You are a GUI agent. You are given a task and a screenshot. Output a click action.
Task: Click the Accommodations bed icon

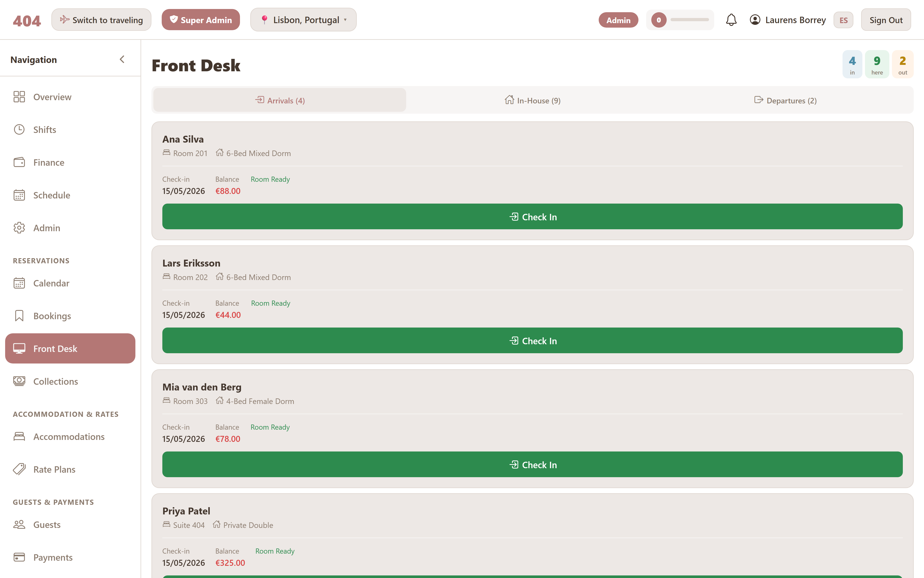pyautogui.click(x=19, y=436)
